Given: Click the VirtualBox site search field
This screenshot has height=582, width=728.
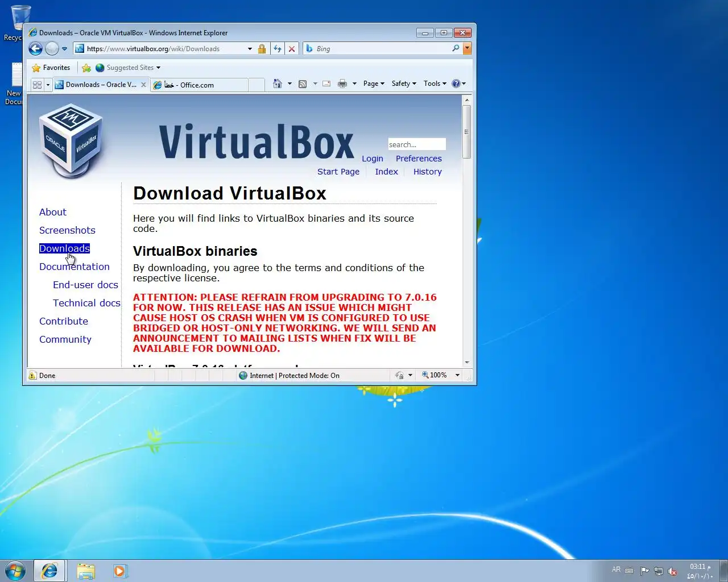Looking at the screenshot, I should [x=417, y=144].
